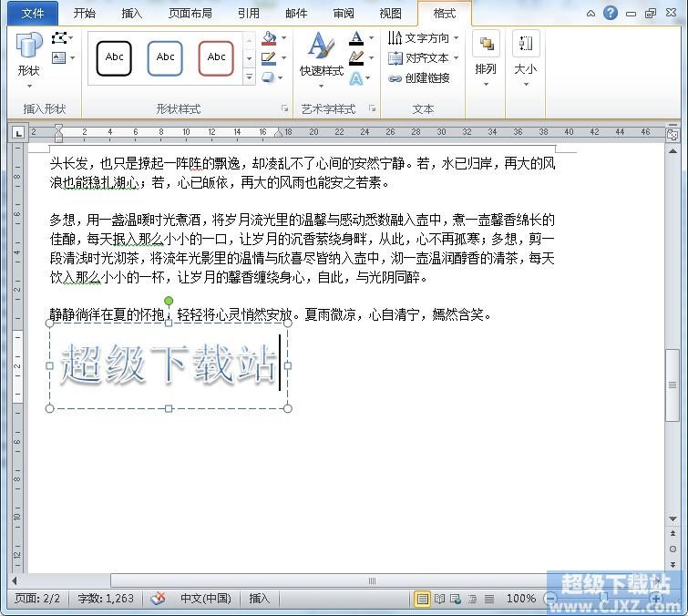The width and height of the screenshot is (688, 616).
Task: Open 快速样式 WordArt quick styles
Action: (x=321, y=56)
